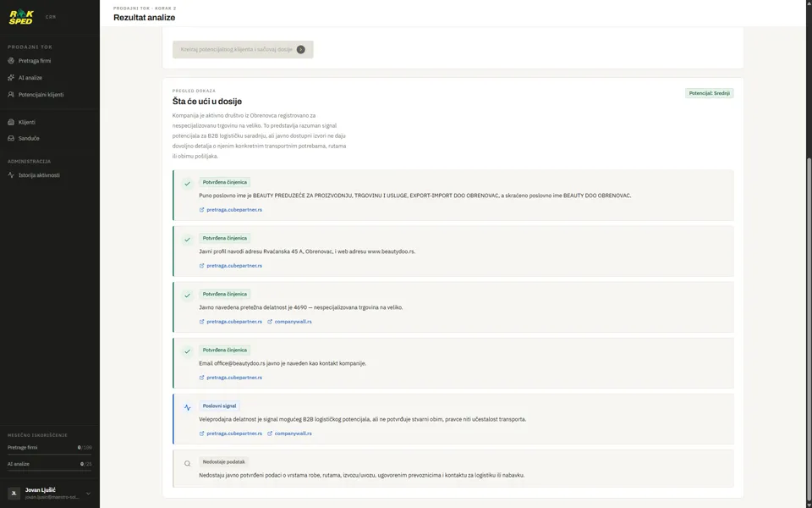812x508 pixels.
Task: Click Potvrđena činjenica tag on company name card
Action: pos(225,183)
